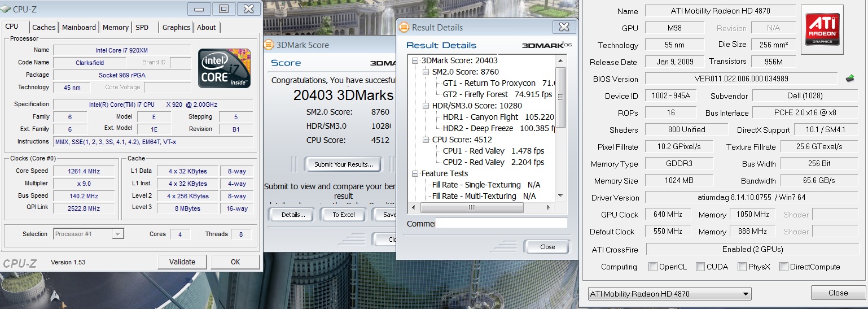868x309 pixels.
Task: Click the scroll right arrow in results tree
Action: point(550,208)
